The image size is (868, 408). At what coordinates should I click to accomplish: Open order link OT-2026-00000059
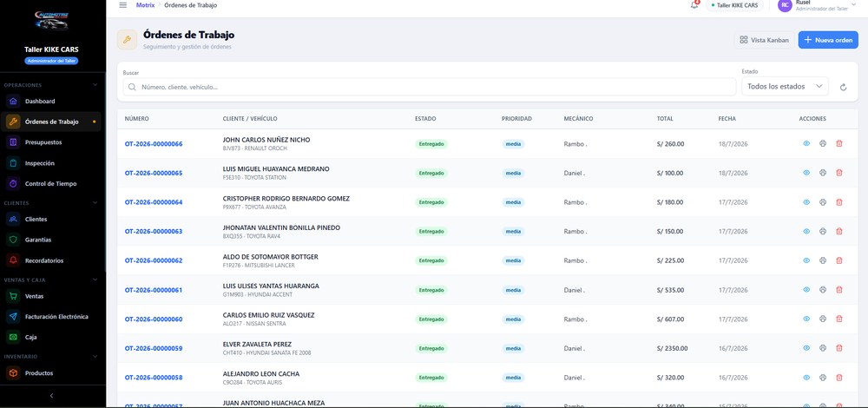[x=154, y=349]
